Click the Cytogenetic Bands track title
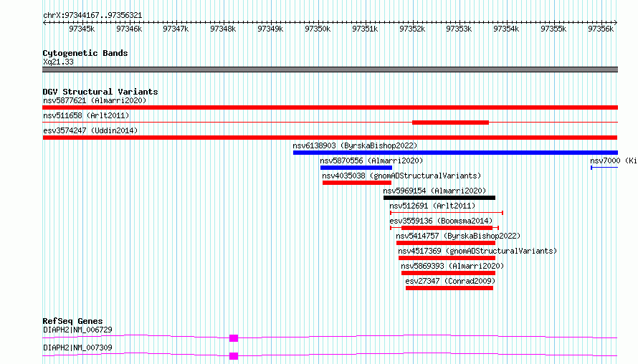 pos(85,53)
